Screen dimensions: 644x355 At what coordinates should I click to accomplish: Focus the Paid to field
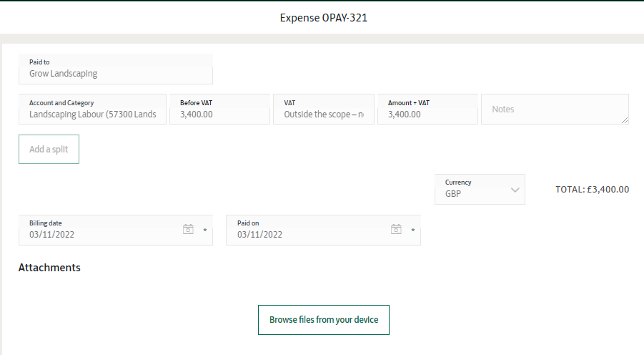tap(115, 73)
